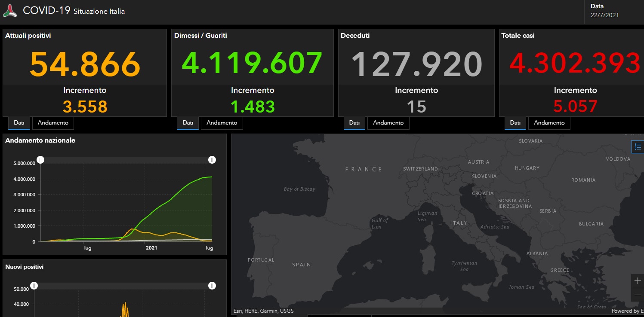Select the Dati tab under Deceduti
Screen dimensions: 644x317
(354, 123)
